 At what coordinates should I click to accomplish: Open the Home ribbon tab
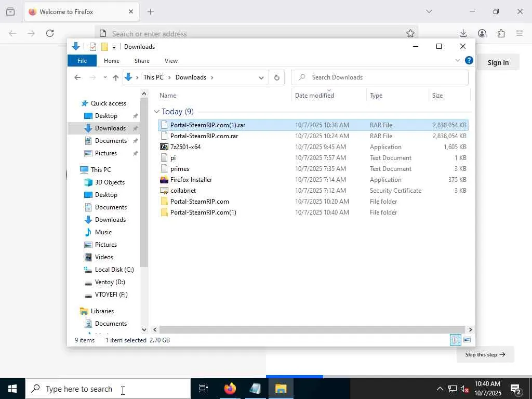coord(112,61)
